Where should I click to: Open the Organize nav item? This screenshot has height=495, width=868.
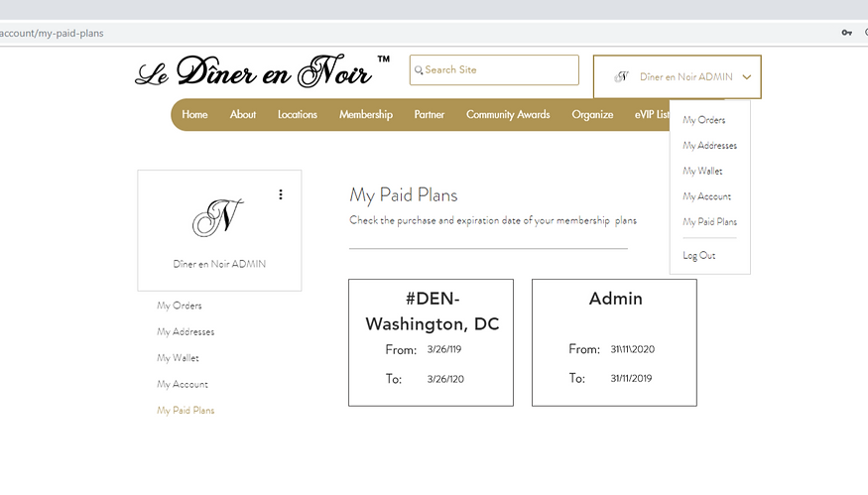coord(592,115)
